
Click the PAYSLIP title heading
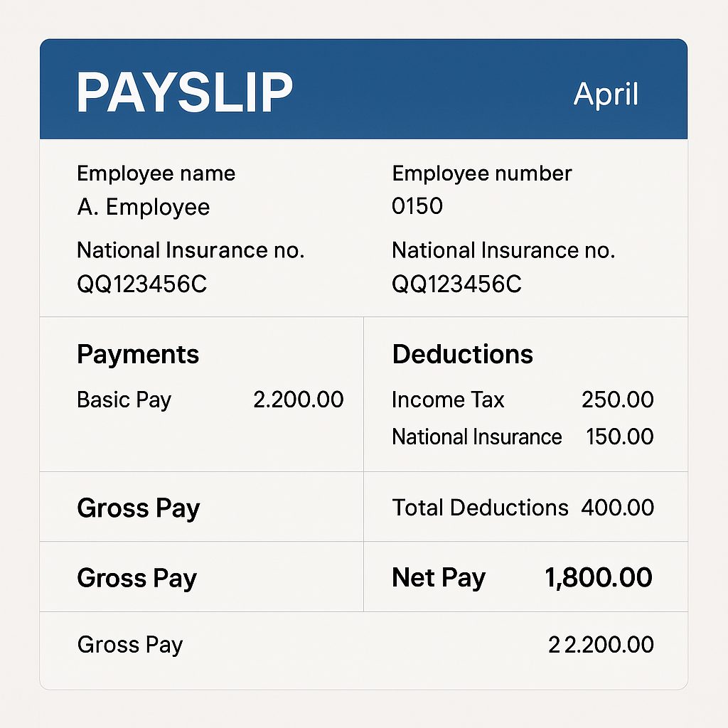[184, 92]
